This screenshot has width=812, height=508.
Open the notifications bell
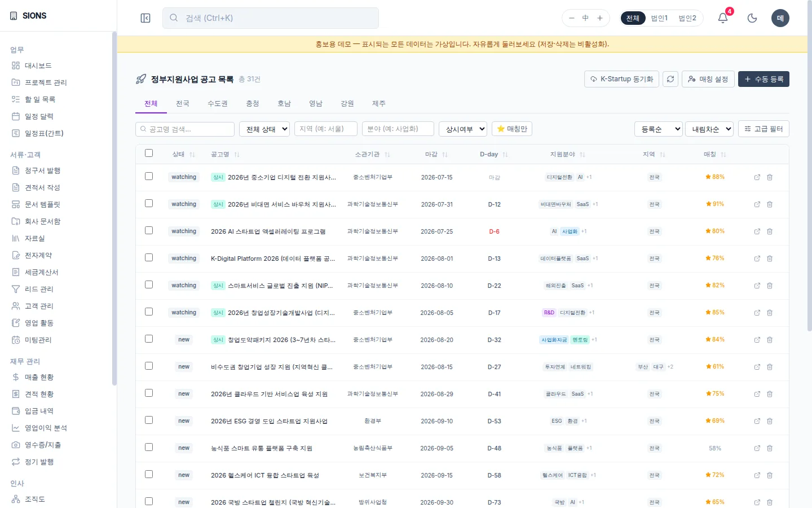click(x=723, y=18)
